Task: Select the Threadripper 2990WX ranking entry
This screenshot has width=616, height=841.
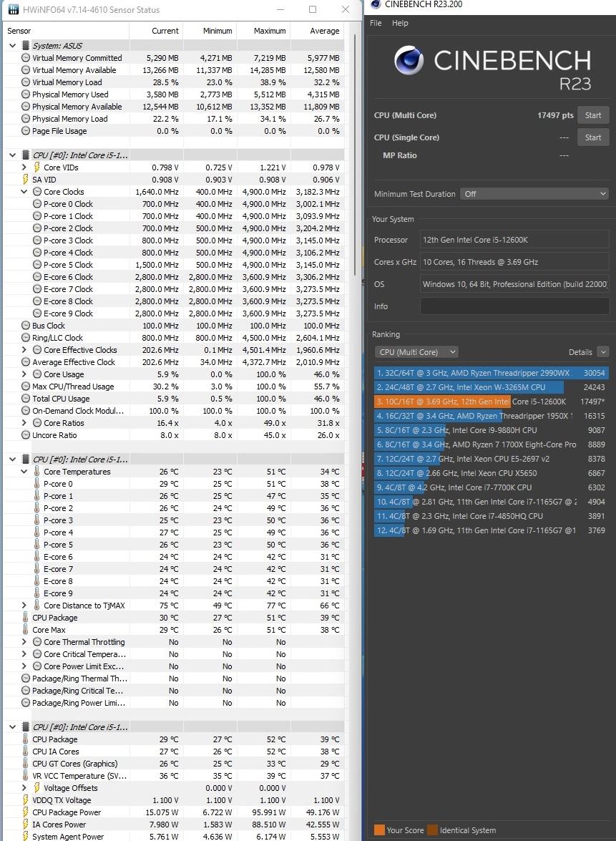Action: [491, 373]
